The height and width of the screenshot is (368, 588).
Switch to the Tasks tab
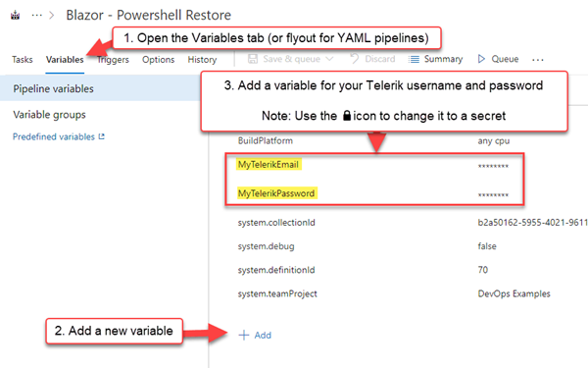pyautogui.click(x=23, y=59)
